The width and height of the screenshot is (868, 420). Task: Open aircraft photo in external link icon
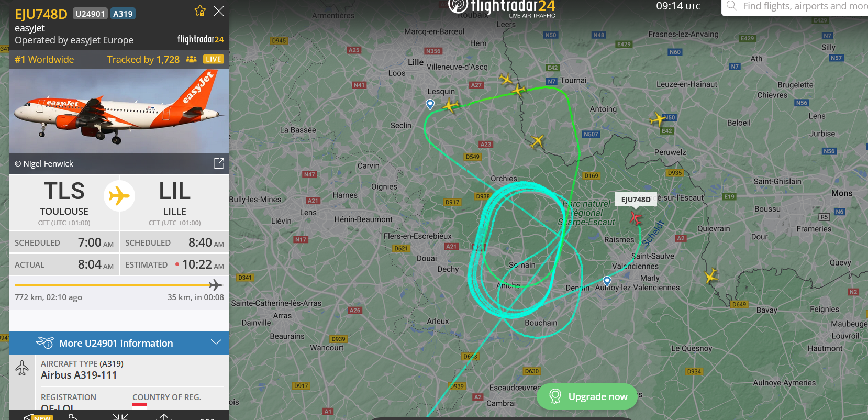click(219, 163)
